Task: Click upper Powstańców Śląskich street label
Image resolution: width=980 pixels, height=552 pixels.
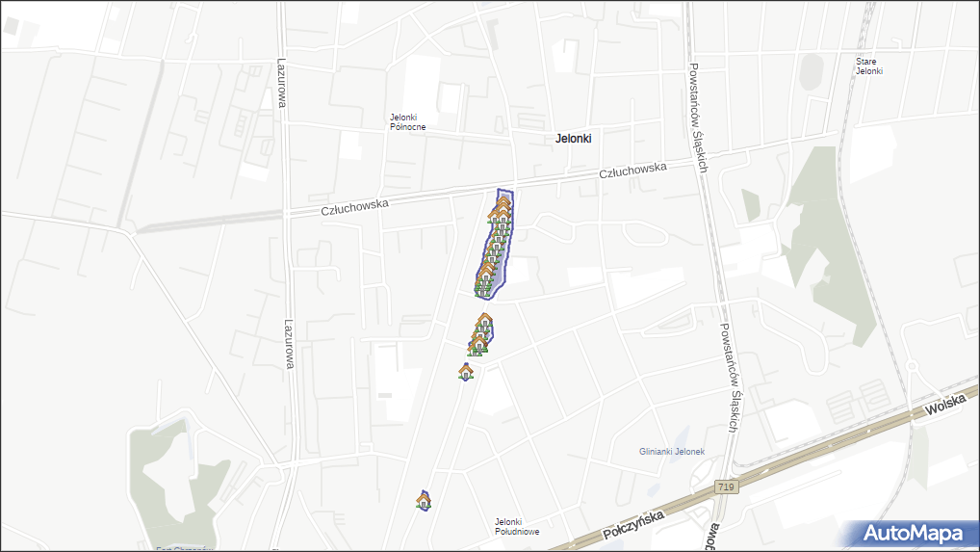Action: [x=698, y=118]
